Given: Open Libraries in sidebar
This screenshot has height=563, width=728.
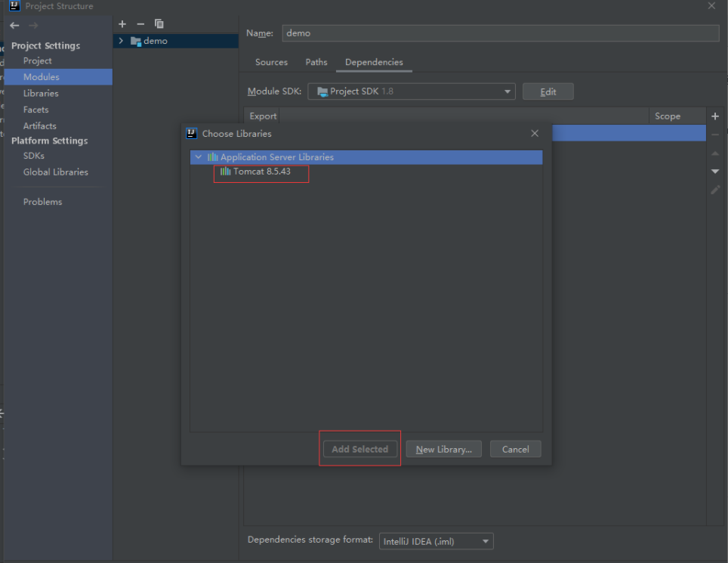Looking at the screenshot, I should 41,94.
